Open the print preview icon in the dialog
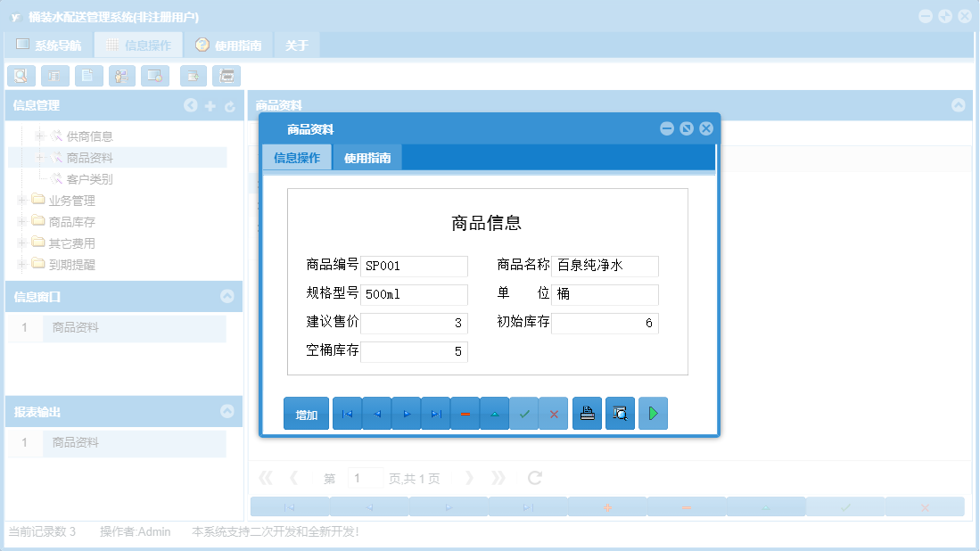The width and height of the screenshot is (980, 551). (620, 413)
